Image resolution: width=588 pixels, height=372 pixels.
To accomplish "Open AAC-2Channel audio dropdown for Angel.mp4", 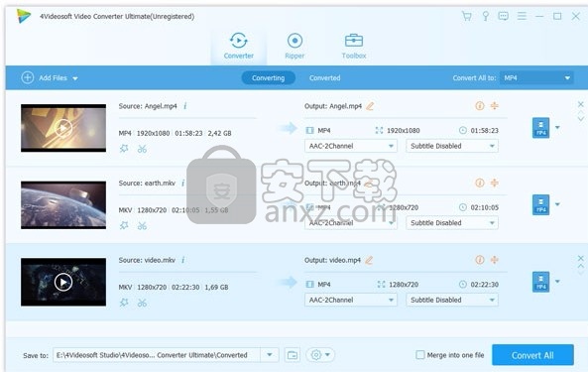I will (351, 146).
